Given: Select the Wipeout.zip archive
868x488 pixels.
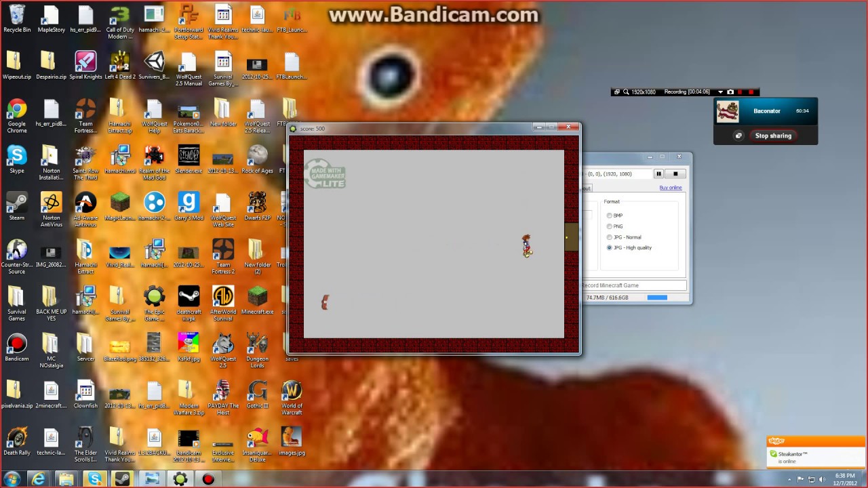Looking at the screenshot, I should tap(17, 66).
